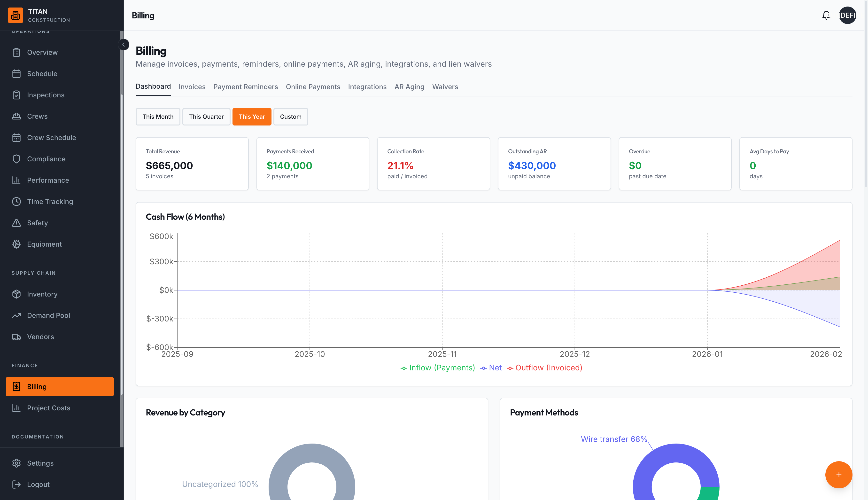This screenshot has width=868, height=500.
Task: Click the Outstanding AR card
Action: pyautogui.click(x=554, y=164)
